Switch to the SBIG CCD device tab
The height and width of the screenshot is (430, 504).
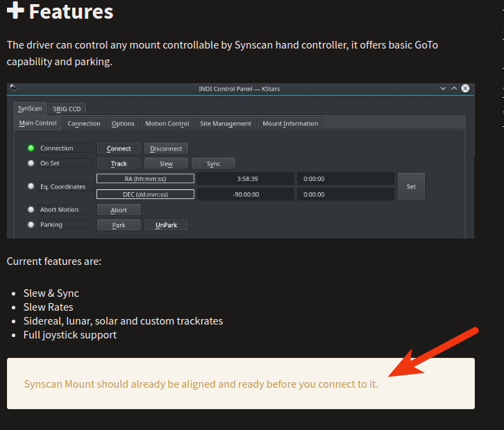pyautogui.click(x=68, y=108)
